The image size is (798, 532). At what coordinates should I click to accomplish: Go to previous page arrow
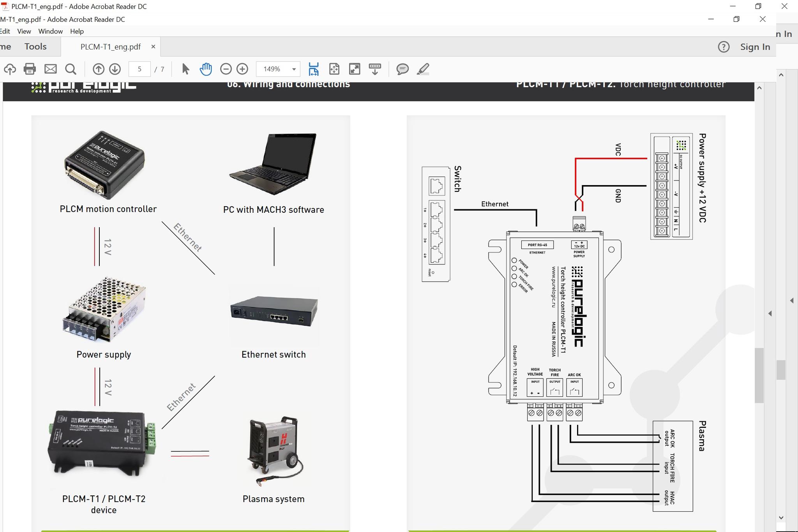(98, 69)
